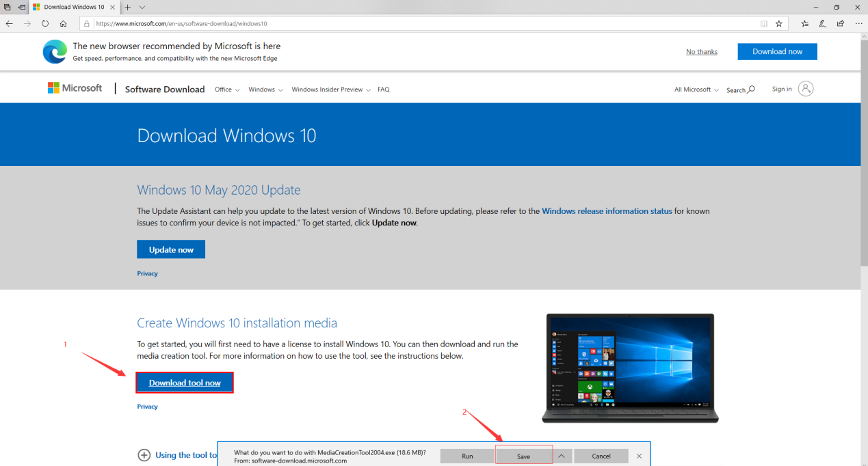Click the new Microsoft Edge logo

55,52
